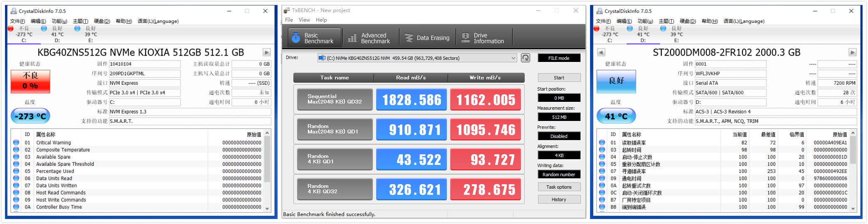Click the refresh drive list icon in TxBENCH
The width and height of the screenshot is (868, 224).
[526, 58]
